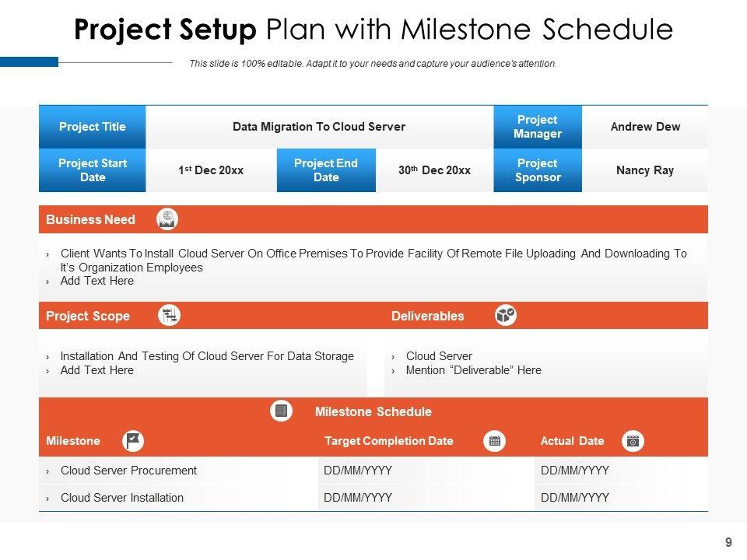The width and height of the screenshot is (747, 560).
Task: Click the Nancy Ray sponsor field
Action: 645,170
